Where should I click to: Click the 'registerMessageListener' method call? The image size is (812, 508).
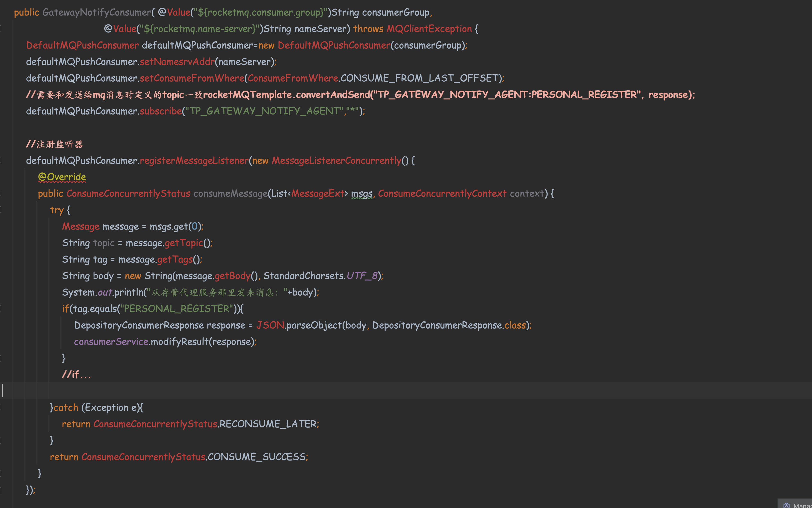click(x=194, y=161)
